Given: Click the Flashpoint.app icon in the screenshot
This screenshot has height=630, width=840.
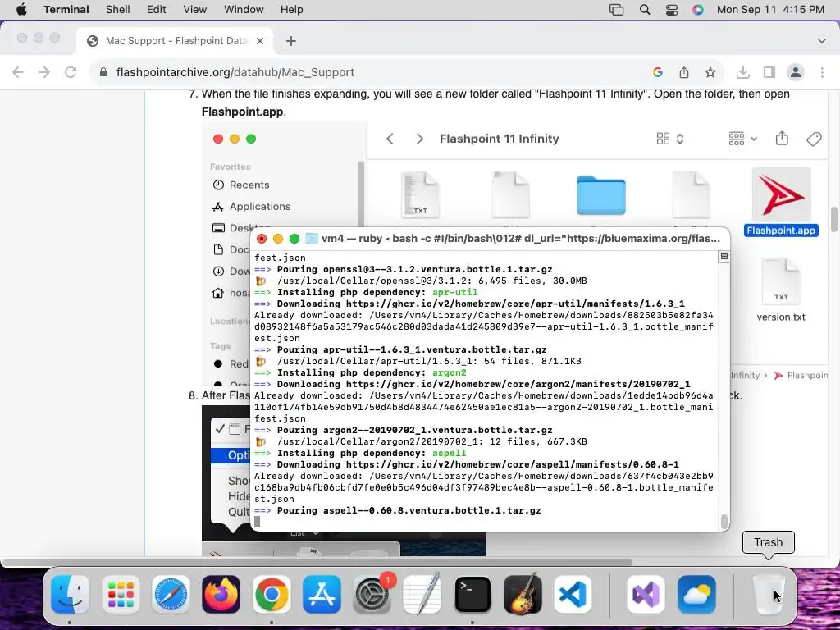Looking at the screenshot, I should [x=781, y=195].
